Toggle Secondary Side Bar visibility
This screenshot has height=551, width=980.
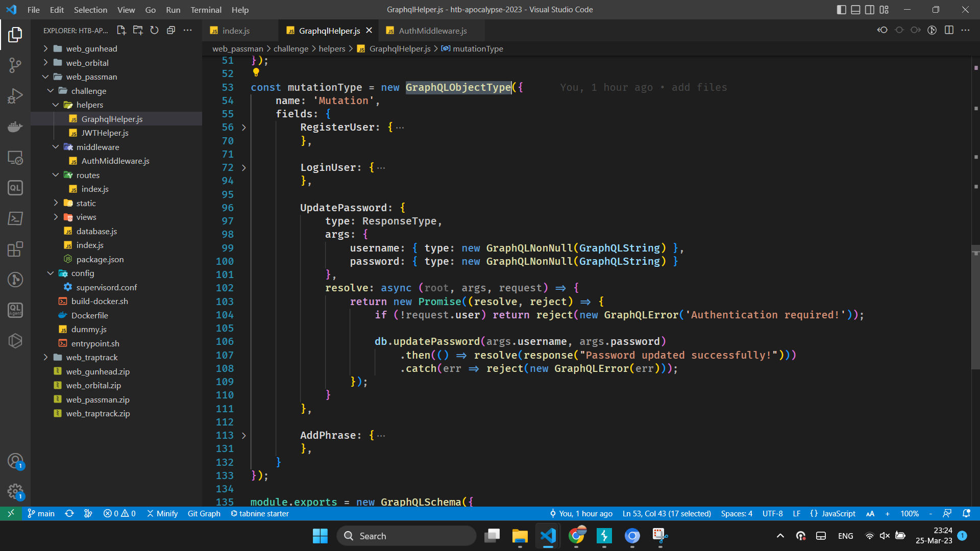870,10
